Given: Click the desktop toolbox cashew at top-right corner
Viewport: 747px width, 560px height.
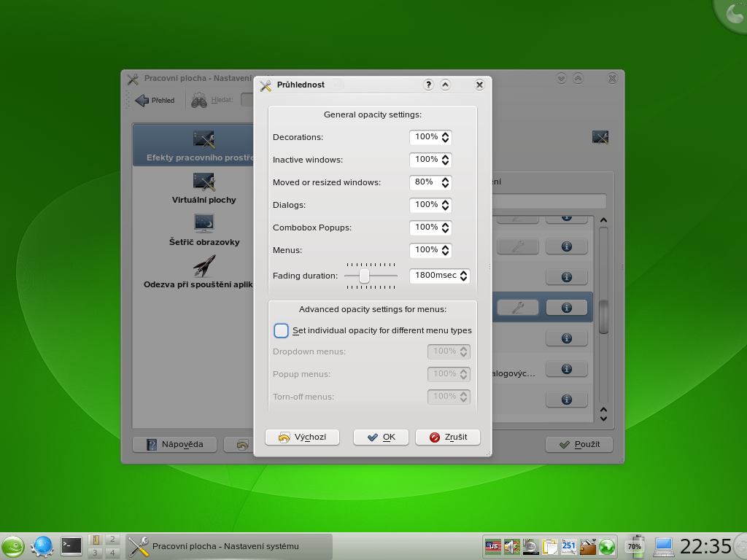Looking at the screenshot, I should [x=731, y=13].
